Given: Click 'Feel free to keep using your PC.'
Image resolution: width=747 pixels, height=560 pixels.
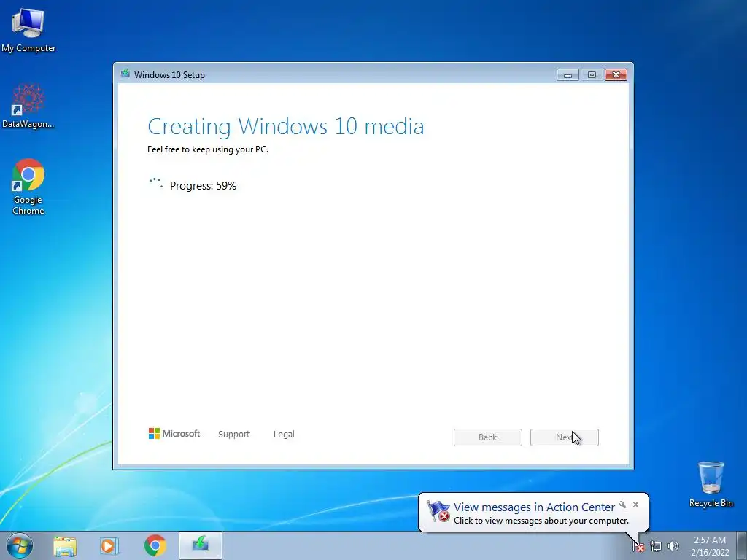Looking at the screenshot, I should pos(208,149).
